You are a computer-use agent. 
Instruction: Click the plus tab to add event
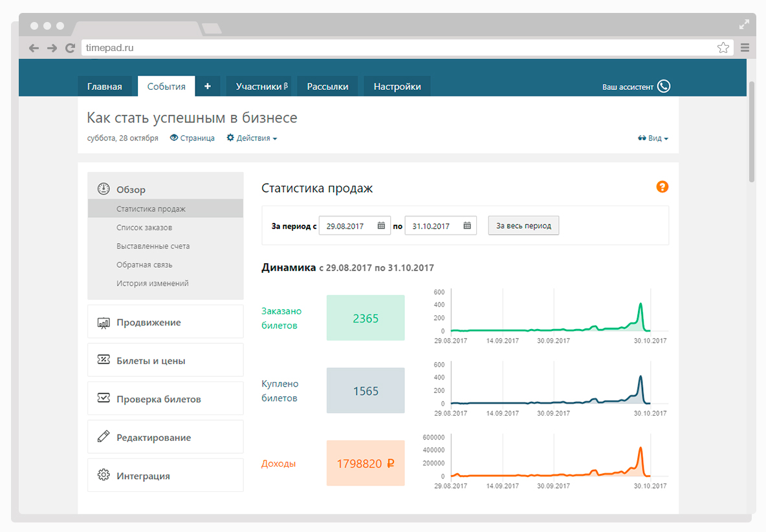pyautogui.click(x=208, y=87)
